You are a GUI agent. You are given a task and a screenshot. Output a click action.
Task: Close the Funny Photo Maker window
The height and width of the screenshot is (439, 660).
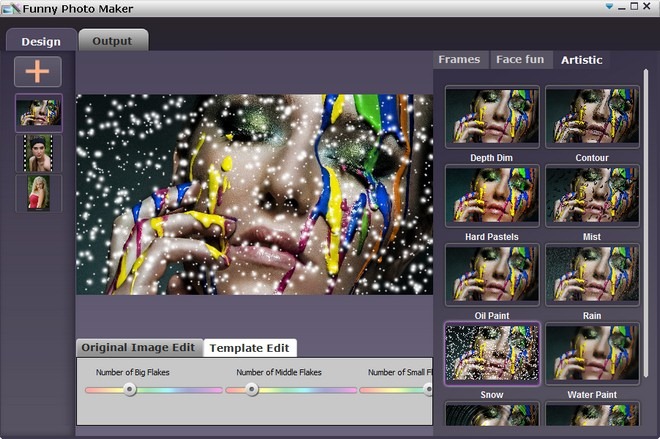(647, 6)
